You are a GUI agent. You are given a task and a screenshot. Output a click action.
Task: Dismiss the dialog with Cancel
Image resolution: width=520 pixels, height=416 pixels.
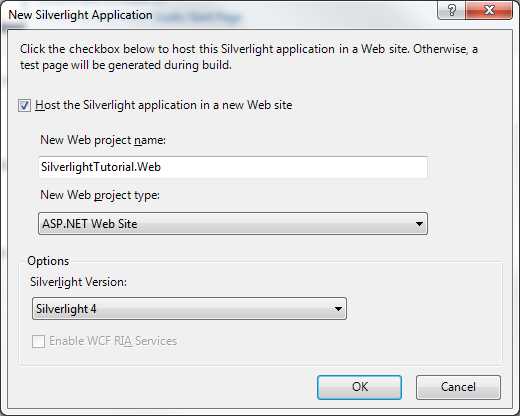[458, 387]
